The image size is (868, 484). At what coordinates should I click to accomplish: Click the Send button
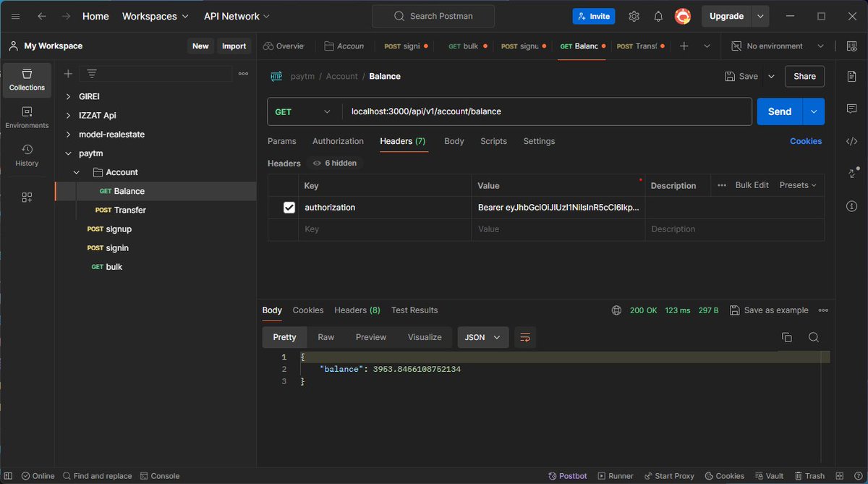click(x=780, y=111)
